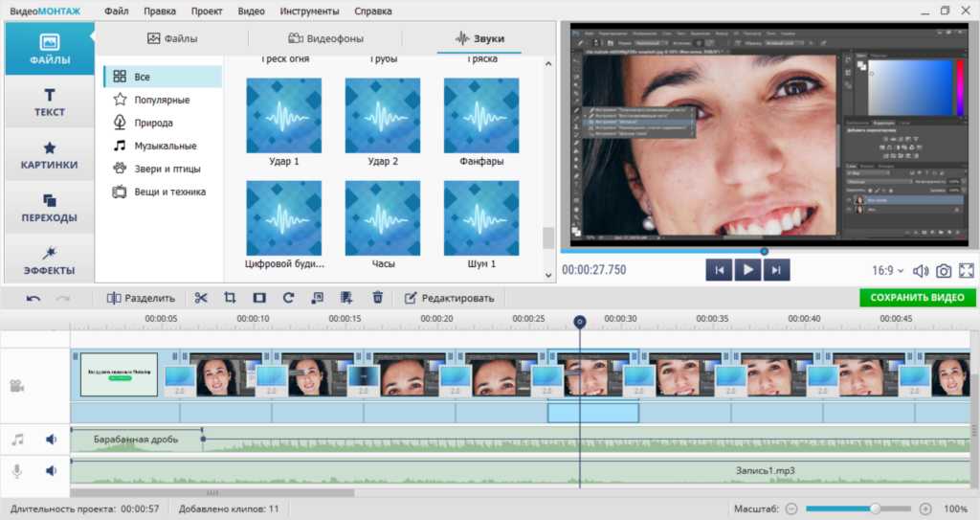Click the Редактировать button
Image resolution: width=980 pixels, height=520 pixels.
(x=450, y=298)
